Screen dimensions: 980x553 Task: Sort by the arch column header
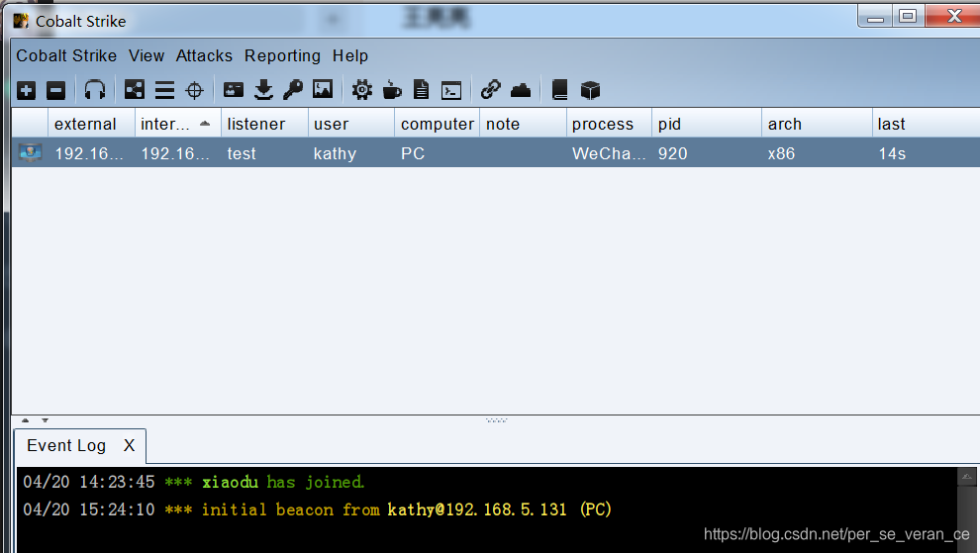point(817,124)
